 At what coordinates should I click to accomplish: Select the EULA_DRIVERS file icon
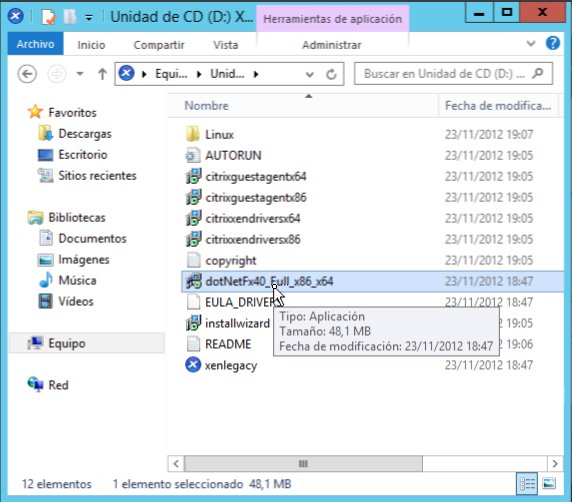[193, 302]
